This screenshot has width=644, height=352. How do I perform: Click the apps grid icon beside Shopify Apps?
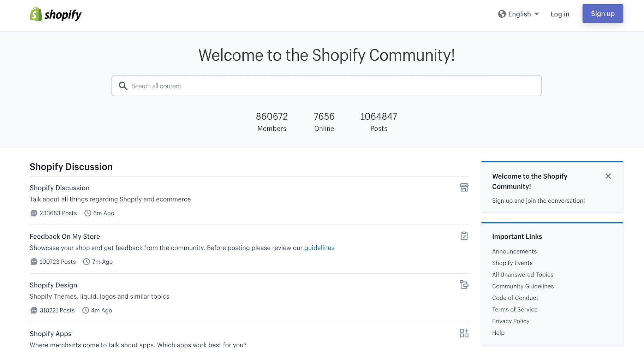tap(464, 333)
